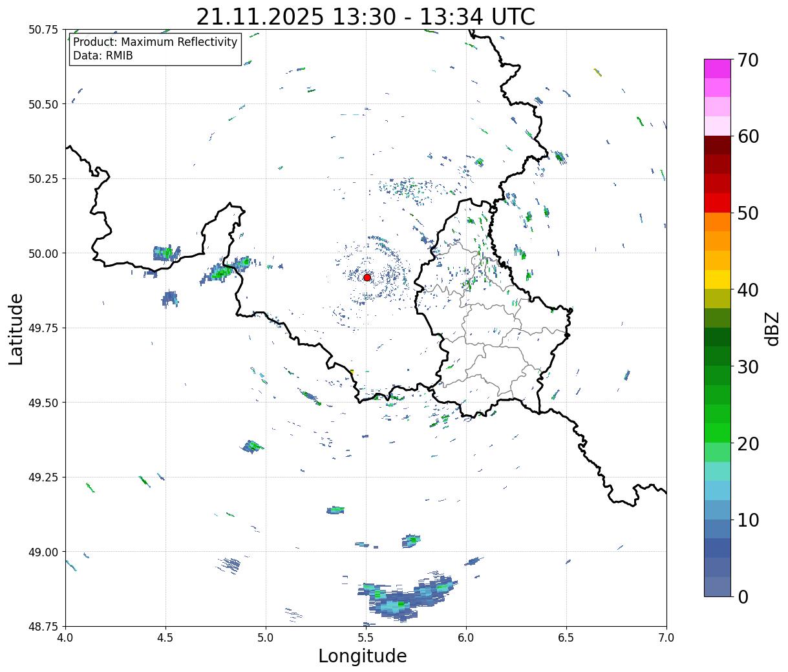The image size is (788, 672).
Task: Click the '50.75' latitude tick label
Action: tap(43, 30)
